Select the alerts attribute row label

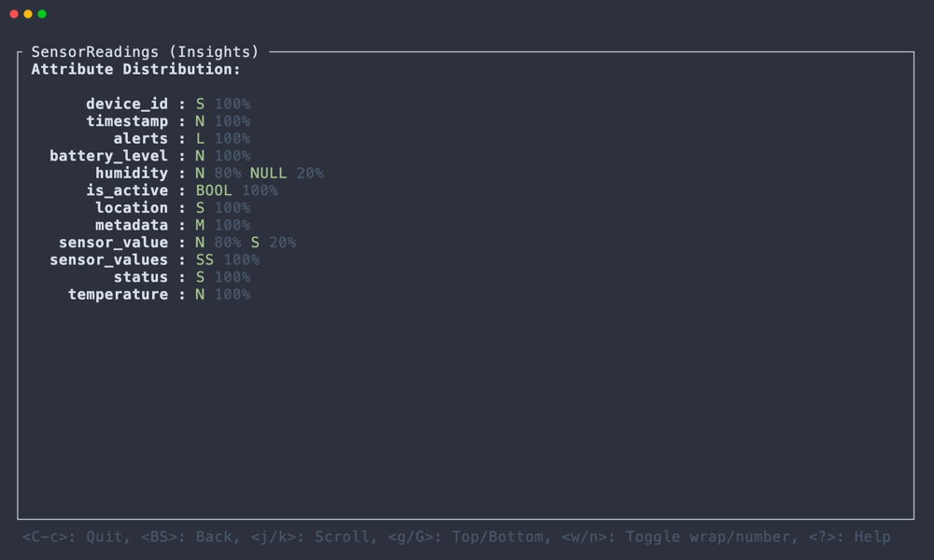(140, 138)
